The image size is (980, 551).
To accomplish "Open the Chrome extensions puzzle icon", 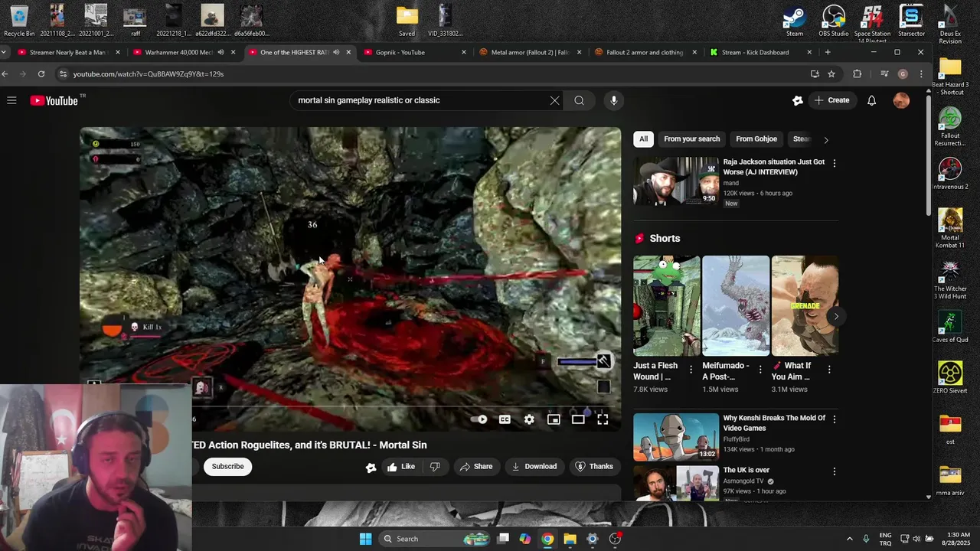I will pos(857,74).
